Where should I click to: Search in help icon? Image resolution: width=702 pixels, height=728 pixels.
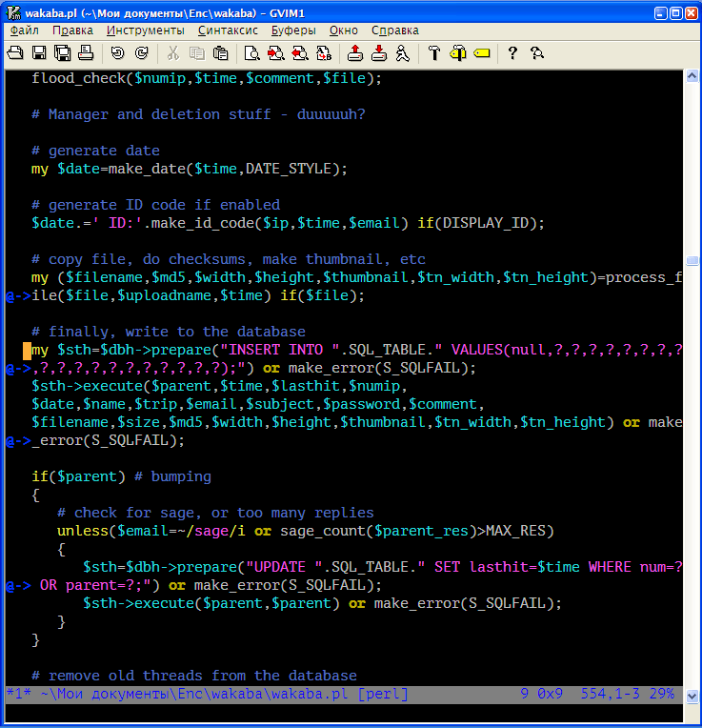tap(537, 53)
